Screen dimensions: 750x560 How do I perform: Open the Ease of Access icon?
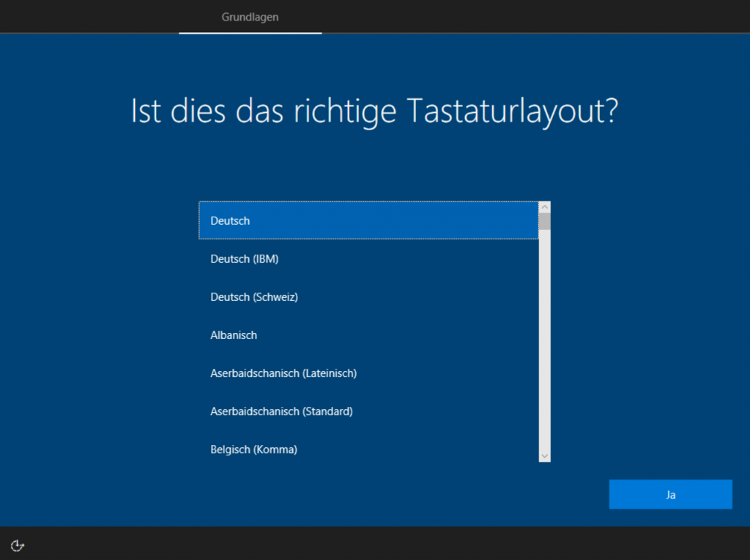tap(18, 545)
